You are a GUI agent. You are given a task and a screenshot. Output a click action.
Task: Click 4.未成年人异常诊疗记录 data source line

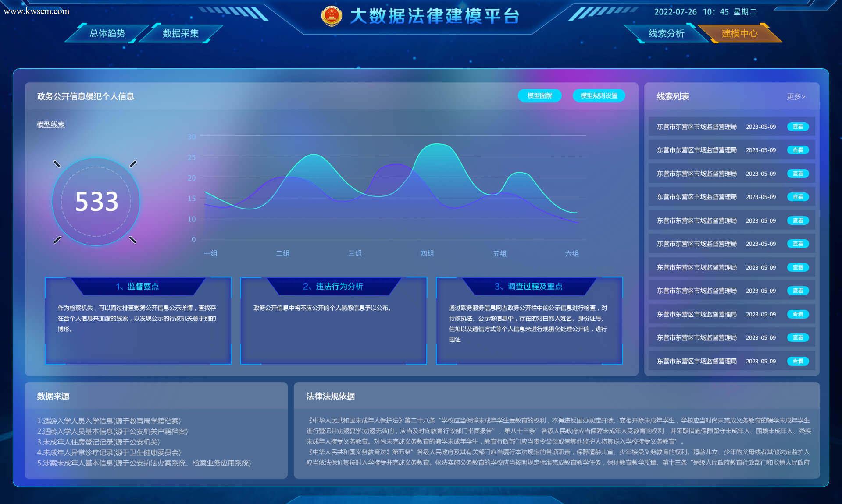pos(109,452)
